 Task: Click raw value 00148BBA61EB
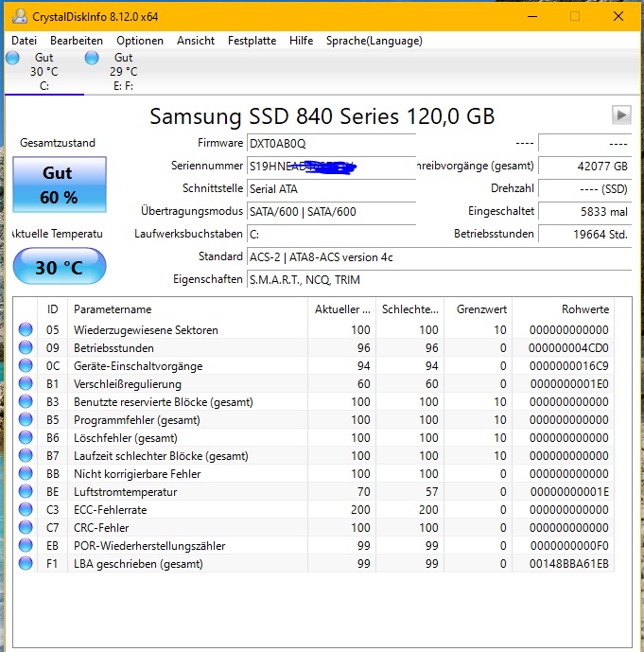568,564
